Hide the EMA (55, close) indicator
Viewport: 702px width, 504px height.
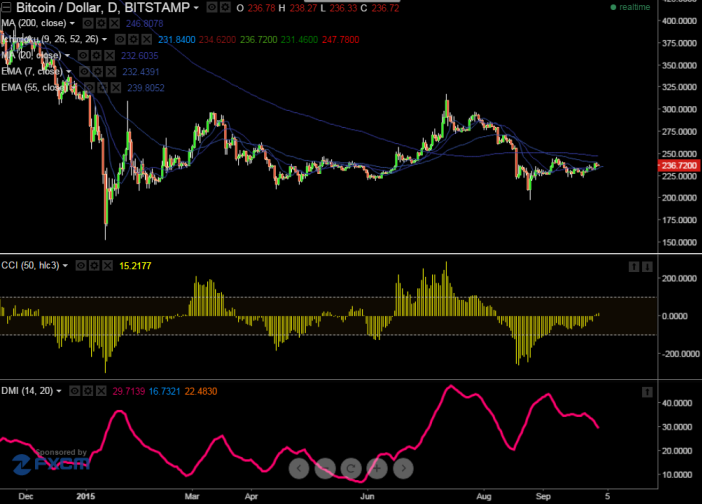point(90,88)
